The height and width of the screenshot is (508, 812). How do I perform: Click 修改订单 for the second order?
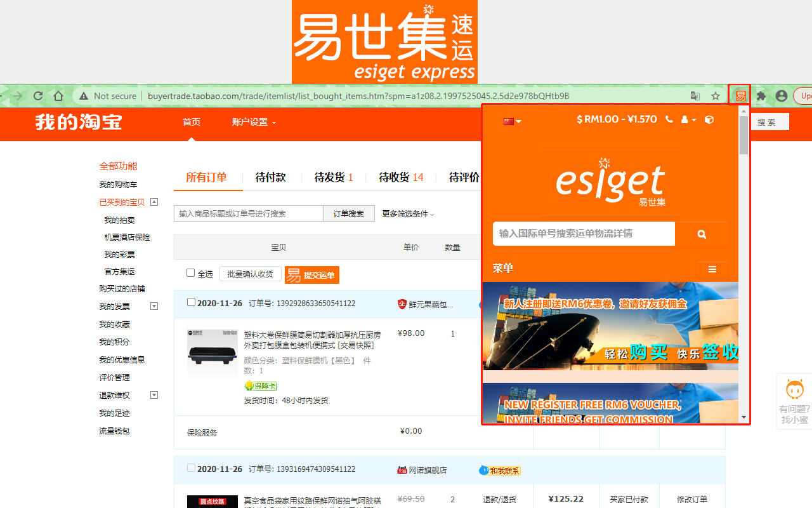[x=692, y=500]
